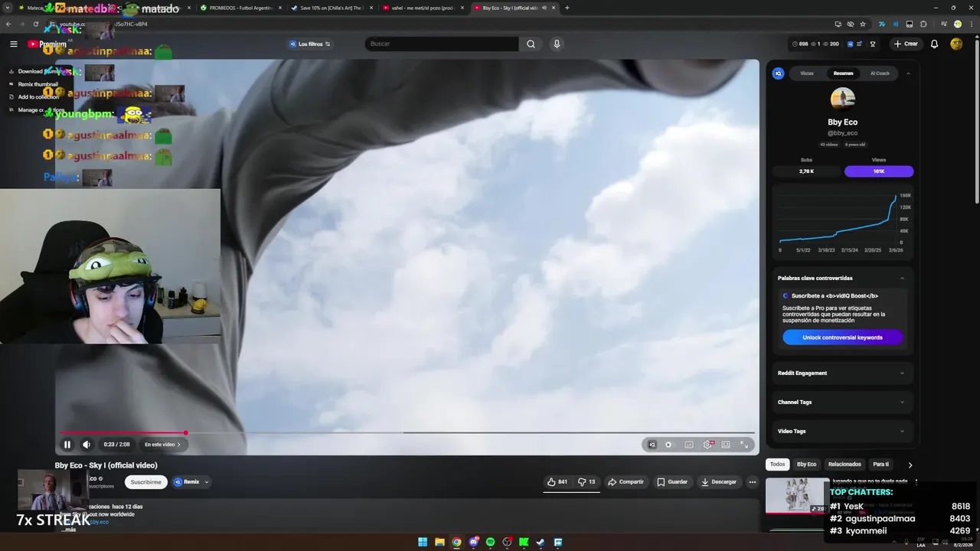Expand the Video Tags section
Image resolution: width=980 pixels, height=551 pixels.
coord(842,431)
